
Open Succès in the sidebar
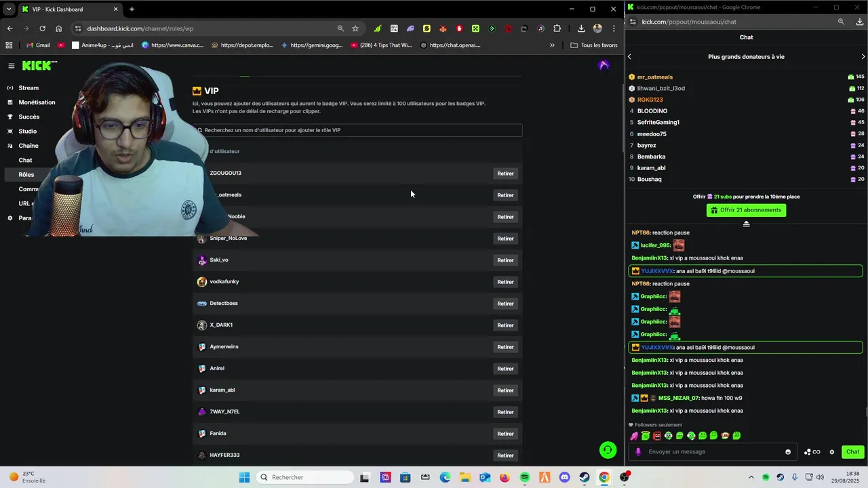[28, 117]
